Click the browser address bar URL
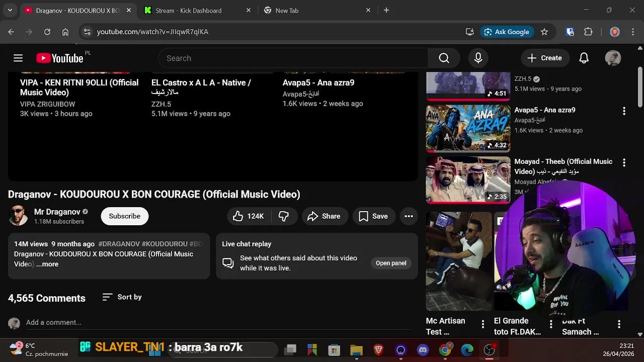644x362 pixels. tap(152, 32)
